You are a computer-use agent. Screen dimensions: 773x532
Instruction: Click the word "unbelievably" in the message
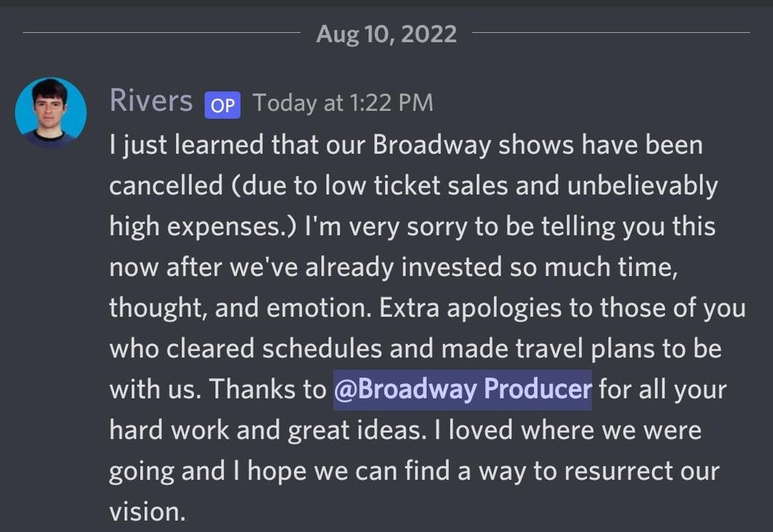pyautogui.click(x=642, y=186)
